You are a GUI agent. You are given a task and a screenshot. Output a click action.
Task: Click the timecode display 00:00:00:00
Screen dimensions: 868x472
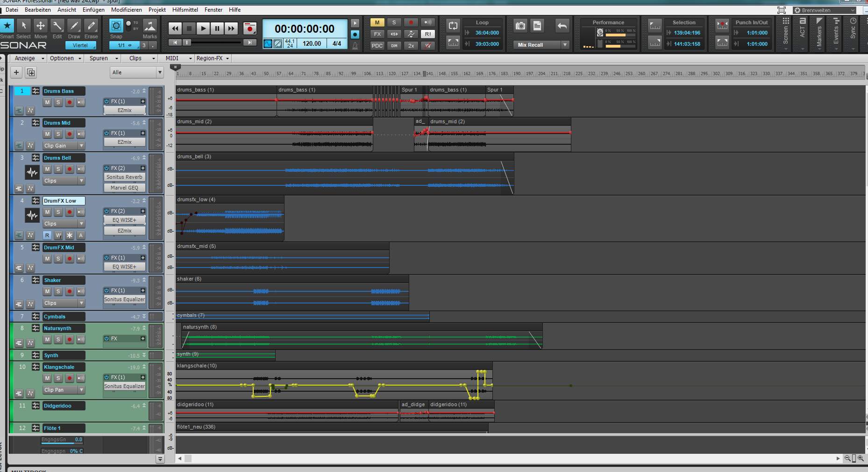[305, 29]
